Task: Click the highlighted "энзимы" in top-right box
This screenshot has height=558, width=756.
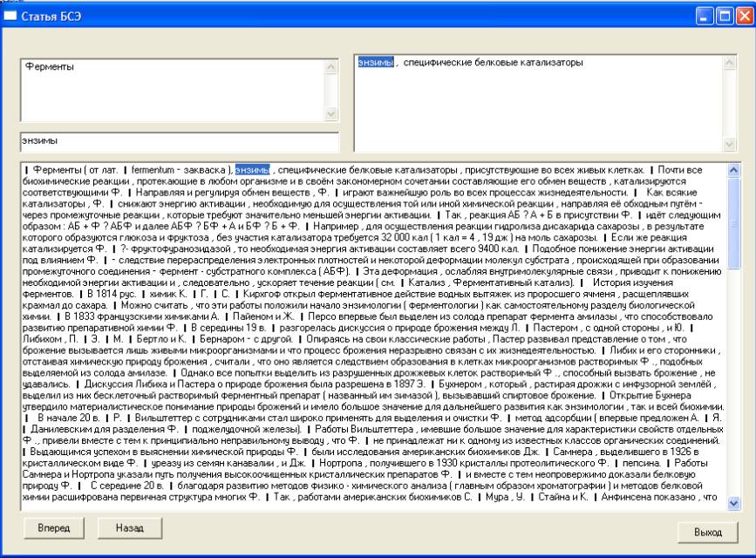Action: coord(376,63)
